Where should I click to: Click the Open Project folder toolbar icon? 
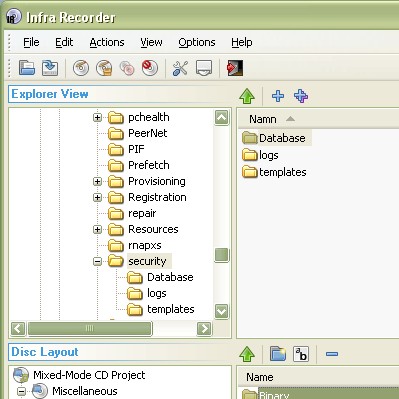point(27,68)
